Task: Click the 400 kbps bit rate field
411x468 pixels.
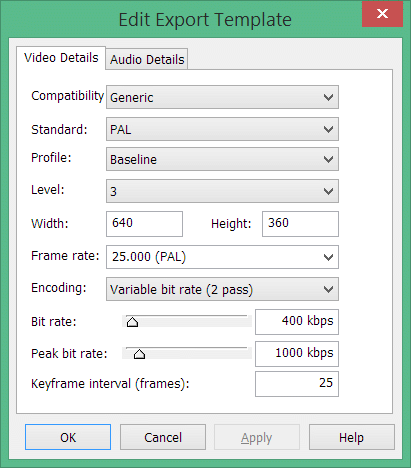Action: 297,322
